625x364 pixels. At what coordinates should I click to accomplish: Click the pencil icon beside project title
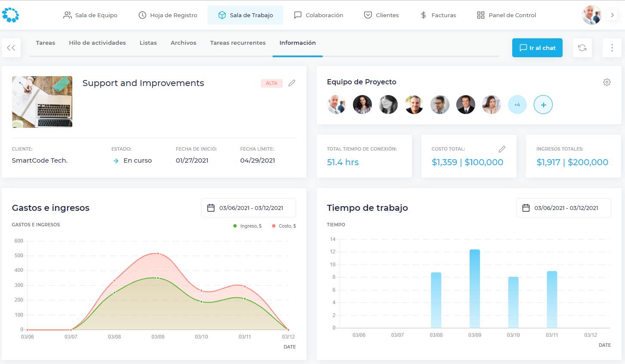[292, 83]
